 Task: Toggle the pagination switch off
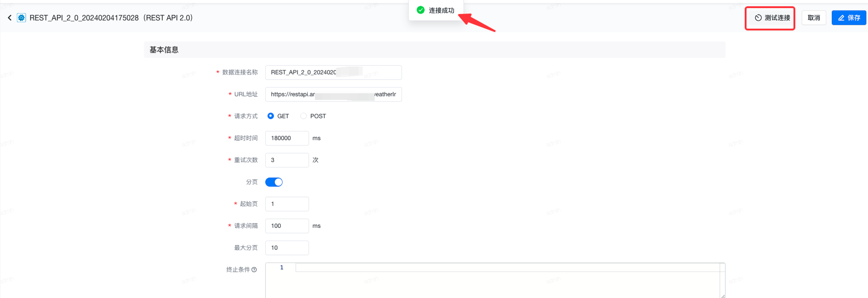point(274,182)
